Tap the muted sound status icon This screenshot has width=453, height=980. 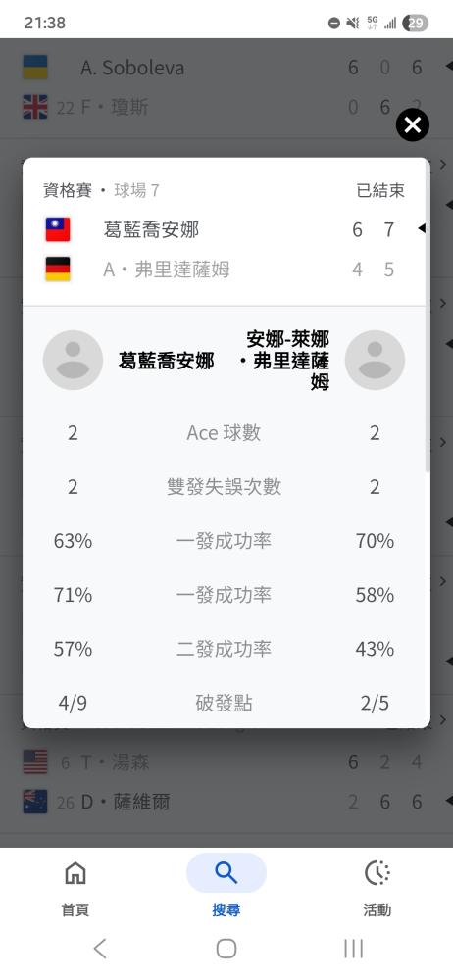tap(353, 24)
